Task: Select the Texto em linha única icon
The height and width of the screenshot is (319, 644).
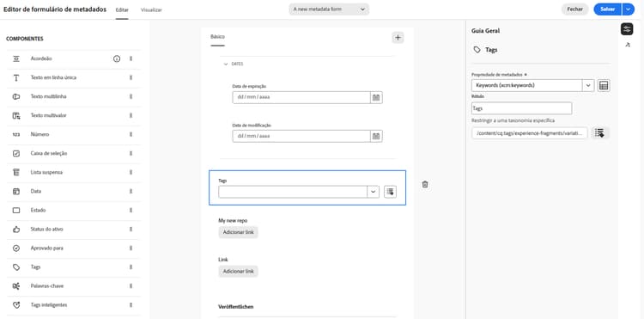Action: [x=16, y=77]
